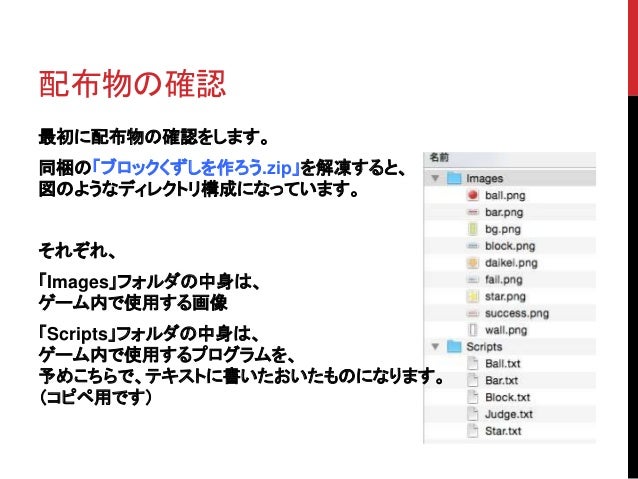Select the daikei.png file name

click(511, 263)
